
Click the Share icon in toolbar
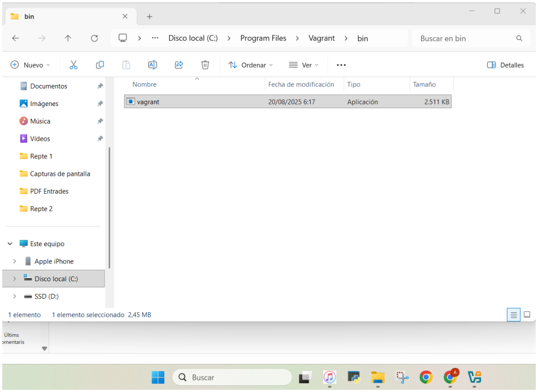coord(179,65)
